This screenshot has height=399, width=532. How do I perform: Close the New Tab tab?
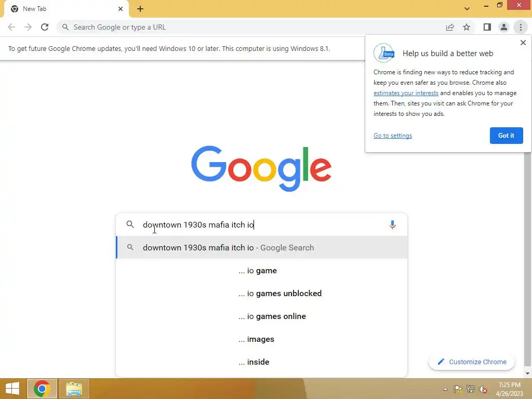point(121,9)
